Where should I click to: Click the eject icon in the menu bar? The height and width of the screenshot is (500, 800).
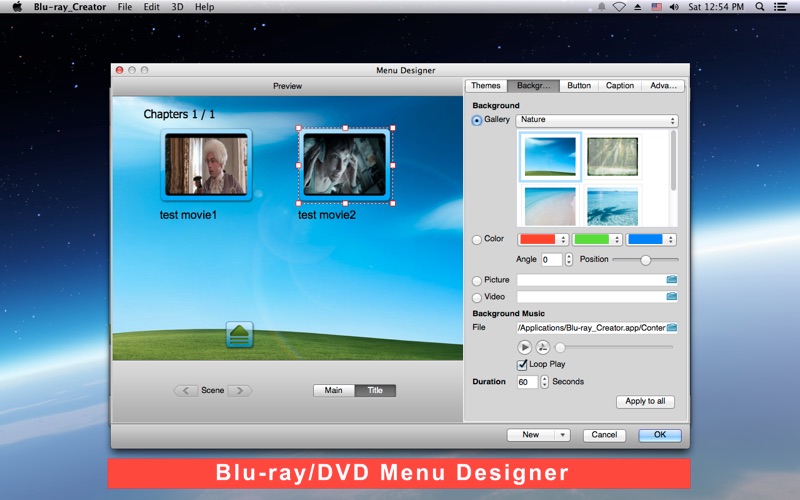[x=638, y=7]
